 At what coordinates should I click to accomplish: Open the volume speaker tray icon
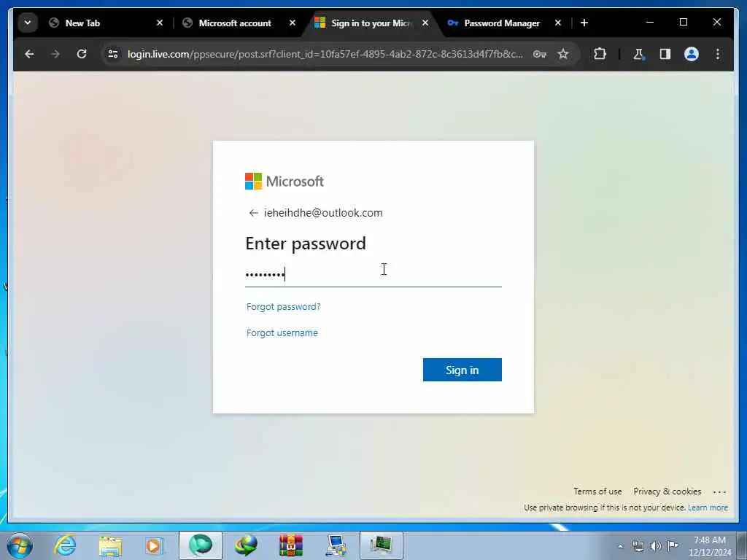tap(656, 546)
